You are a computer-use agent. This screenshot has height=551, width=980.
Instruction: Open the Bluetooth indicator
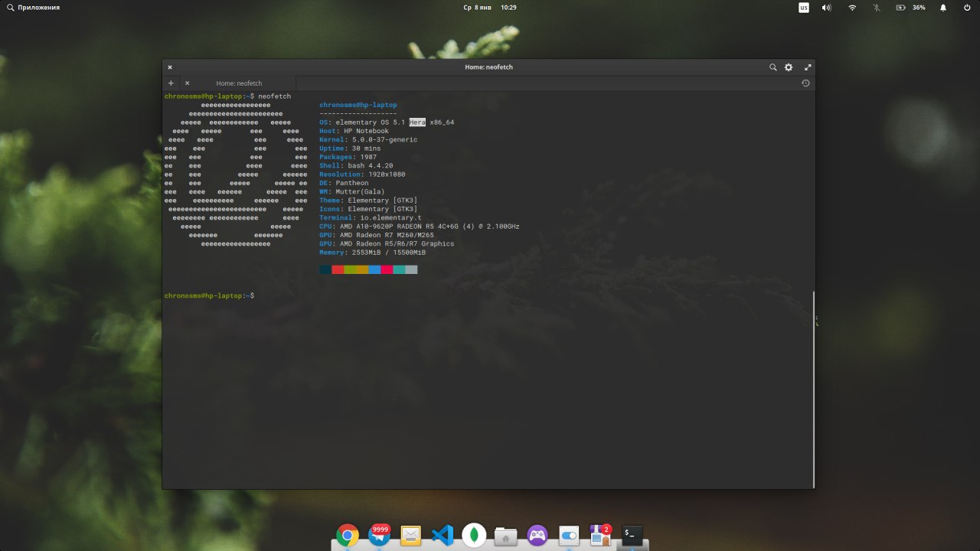pyautogui.click(x=877, y=8)
